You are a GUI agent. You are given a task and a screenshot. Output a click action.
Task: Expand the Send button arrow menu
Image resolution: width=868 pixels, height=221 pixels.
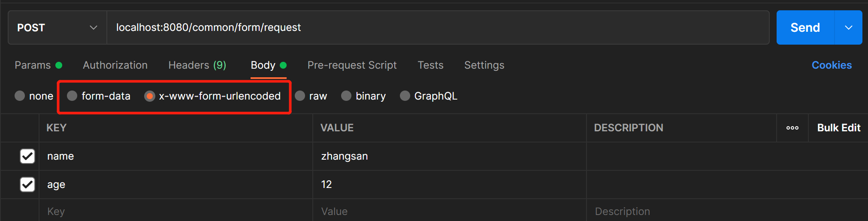pos(848,28)
